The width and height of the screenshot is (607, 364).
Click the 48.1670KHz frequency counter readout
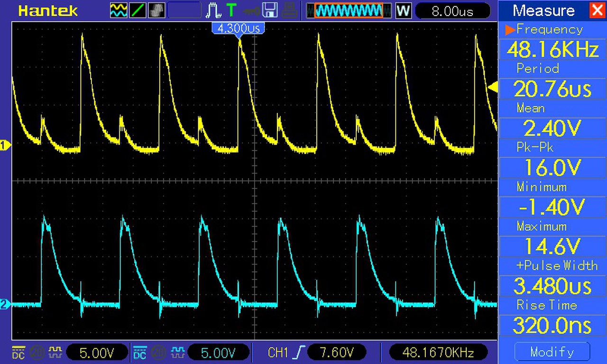coord(438,352)
